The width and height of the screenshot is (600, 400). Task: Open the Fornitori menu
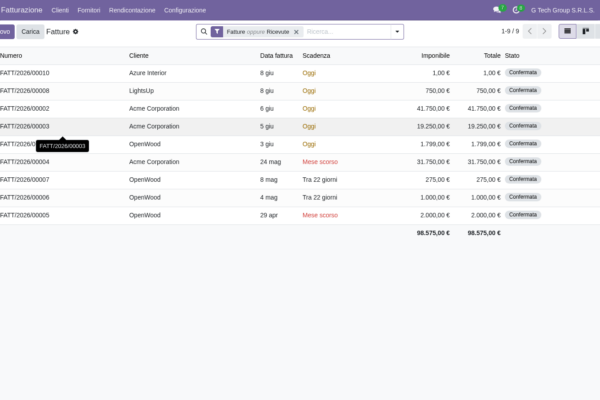[89, 10]
